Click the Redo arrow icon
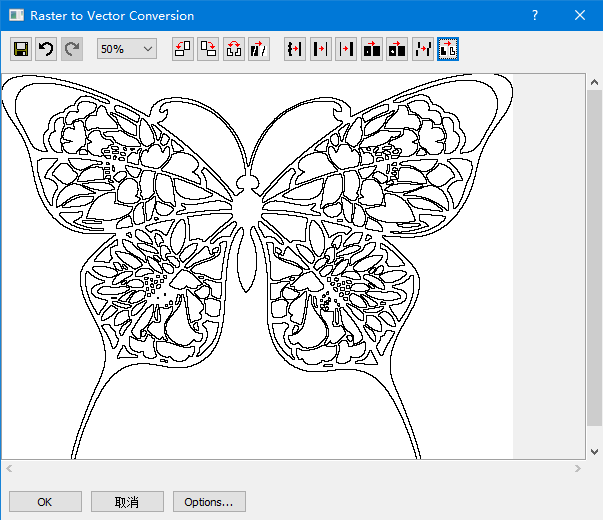Screen dimensions: 603x520 (x=72, y=49)
